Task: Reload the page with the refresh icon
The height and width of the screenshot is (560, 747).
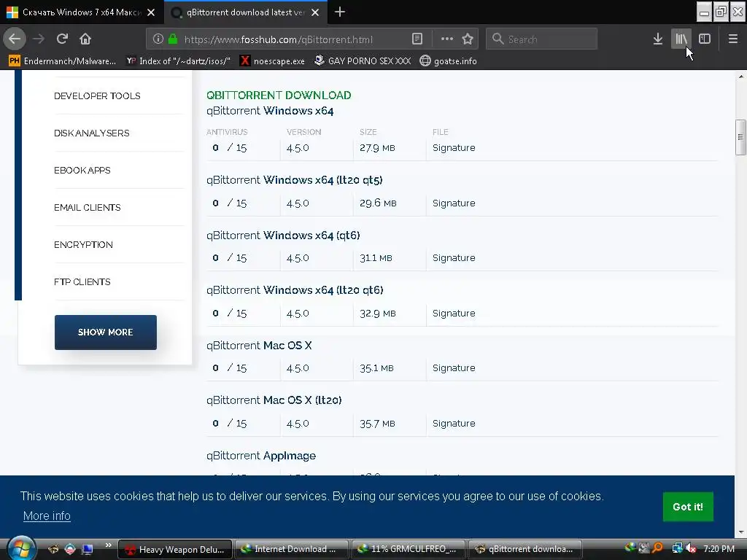Action: pos(63,39)
